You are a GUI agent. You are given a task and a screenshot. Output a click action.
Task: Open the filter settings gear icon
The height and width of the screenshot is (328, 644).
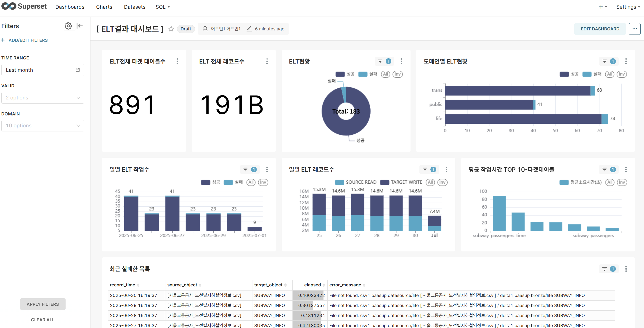pyautogui.click(x=68, y=26)
